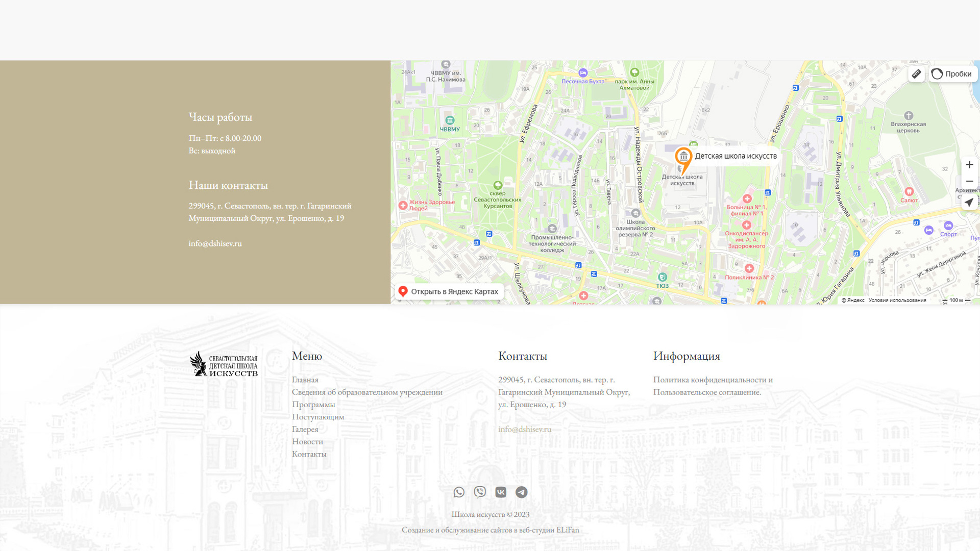980x551 pixels.
Task: Toggle the Пробки traffic layer
Action: click(952, 74)
